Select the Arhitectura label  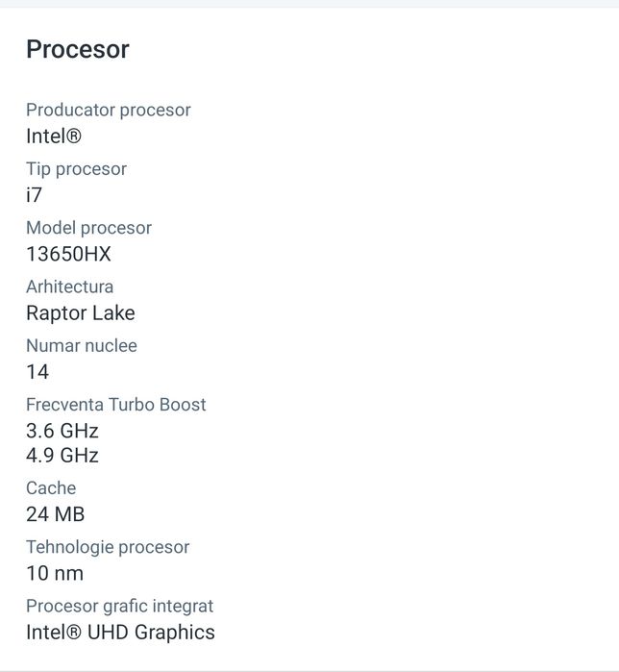point(69,286)
